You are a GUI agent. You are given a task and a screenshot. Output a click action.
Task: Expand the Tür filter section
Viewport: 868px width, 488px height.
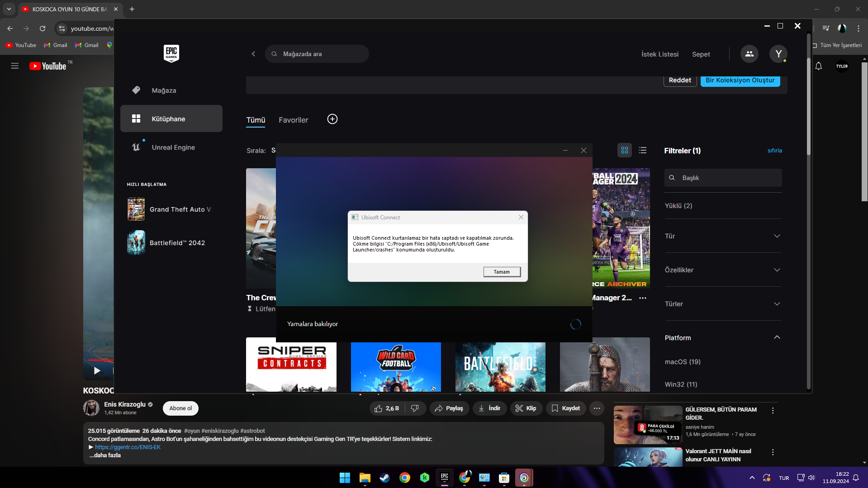coord(723,236)
